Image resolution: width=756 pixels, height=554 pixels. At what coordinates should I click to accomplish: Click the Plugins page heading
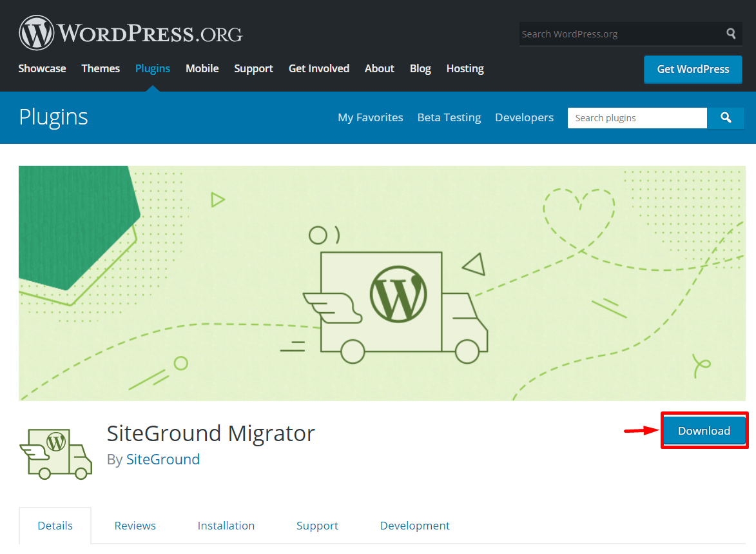[53, 117]
